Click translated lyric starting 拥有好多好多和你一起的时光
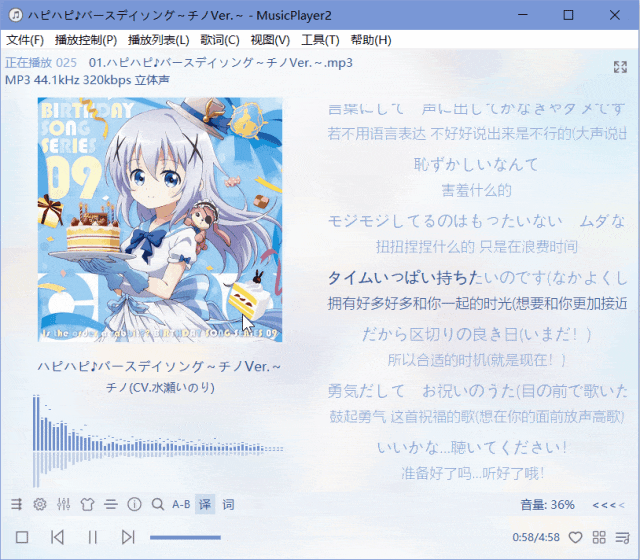 pyautogui.click(x=478, y=303)
